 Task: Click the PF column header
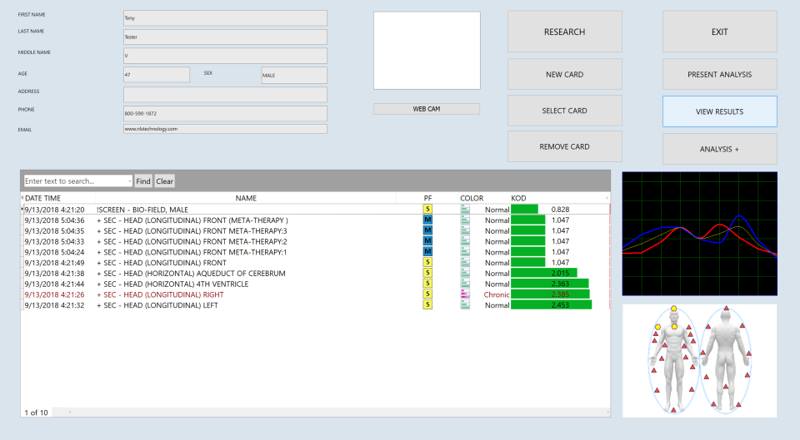click(x=428, y=198)
